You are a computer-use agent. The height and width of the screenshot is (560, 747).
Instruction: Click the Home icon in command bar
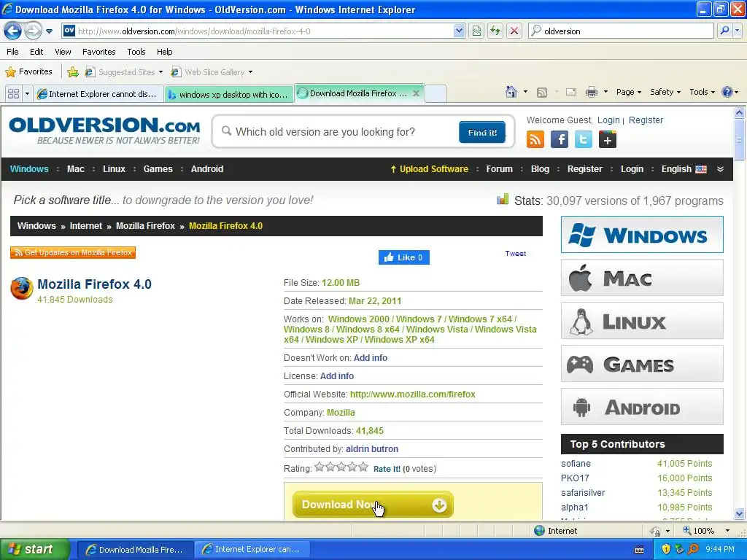511,92
